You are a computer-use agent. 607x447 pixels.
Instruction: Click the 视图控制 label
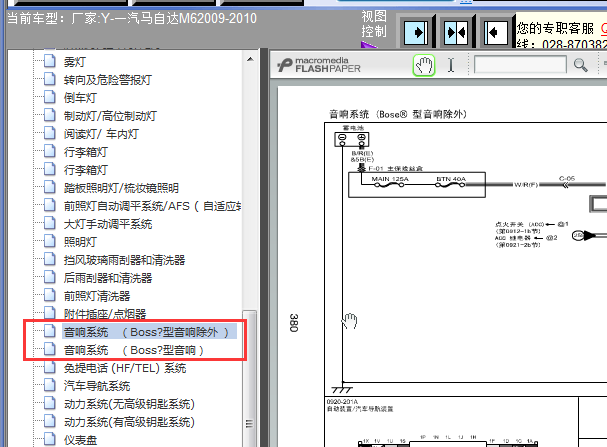point(374,24)
